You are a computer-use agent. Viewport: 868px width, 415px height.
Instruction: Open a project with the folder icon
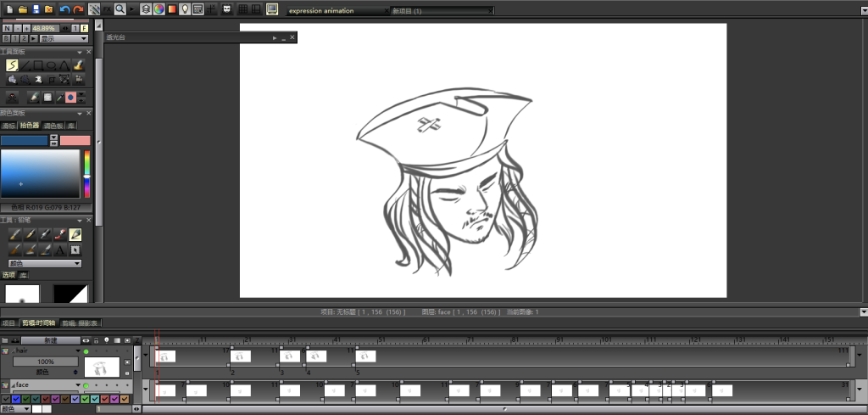coord(23,8)
